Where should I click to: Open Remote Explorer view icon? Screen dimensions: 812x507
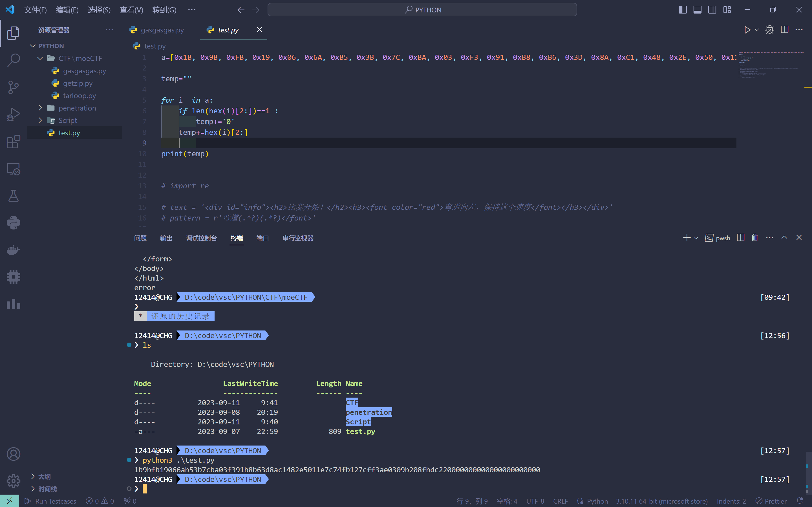tap(14, 169)
